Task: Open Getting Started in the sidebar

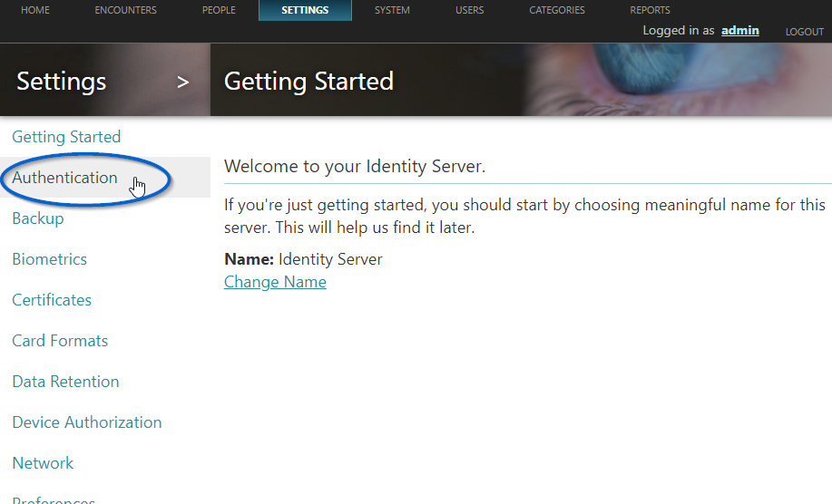Action: point(66,137)
